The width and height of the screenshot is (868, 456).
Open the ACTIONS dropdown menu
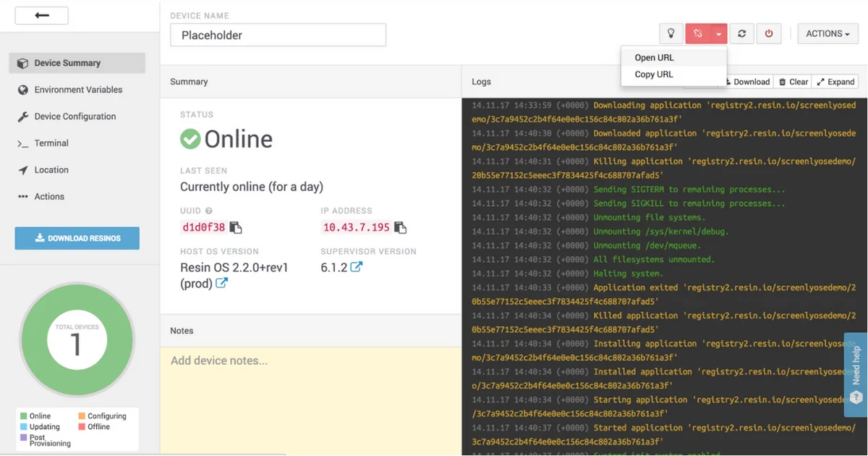click(x=827, y=34)
